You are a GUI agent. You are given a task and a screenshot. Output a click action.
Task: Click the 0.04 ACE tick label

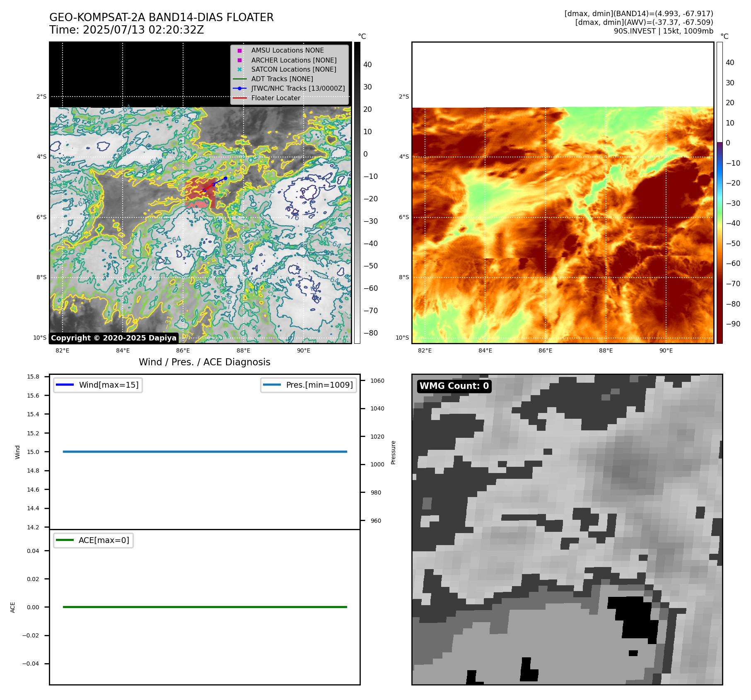pos(33,551)
